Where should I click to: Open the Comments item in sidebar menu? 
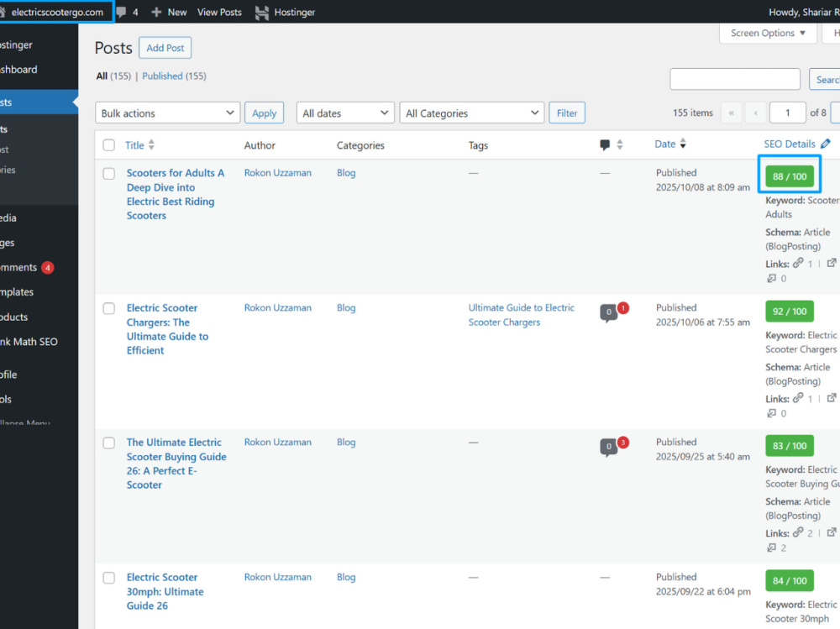[x=27, y=267]
